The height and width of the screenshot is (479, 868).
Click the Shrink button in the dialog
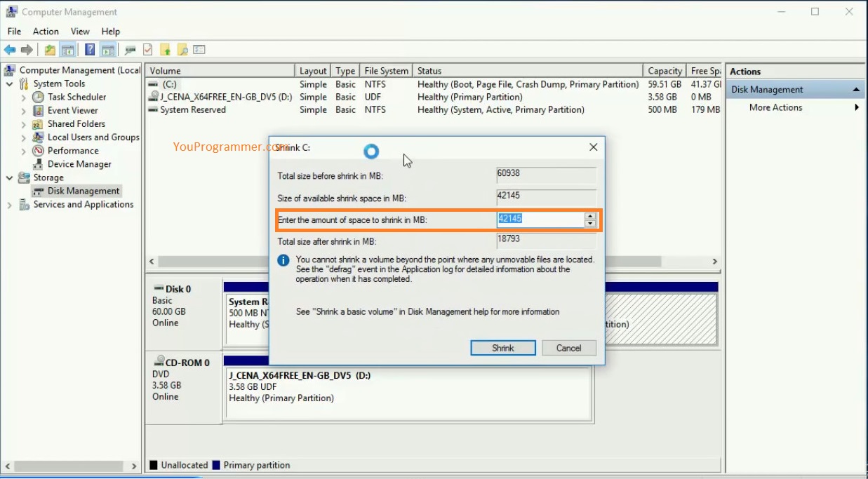(x=503, y=348)
